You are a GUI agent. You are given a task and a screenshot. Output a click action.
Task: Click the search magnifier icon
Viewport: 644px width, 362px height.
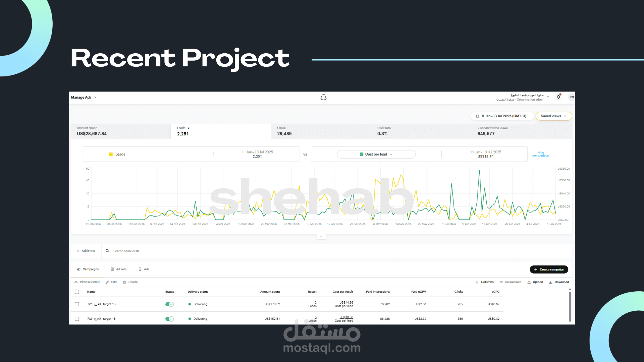(x=107, y=251)
